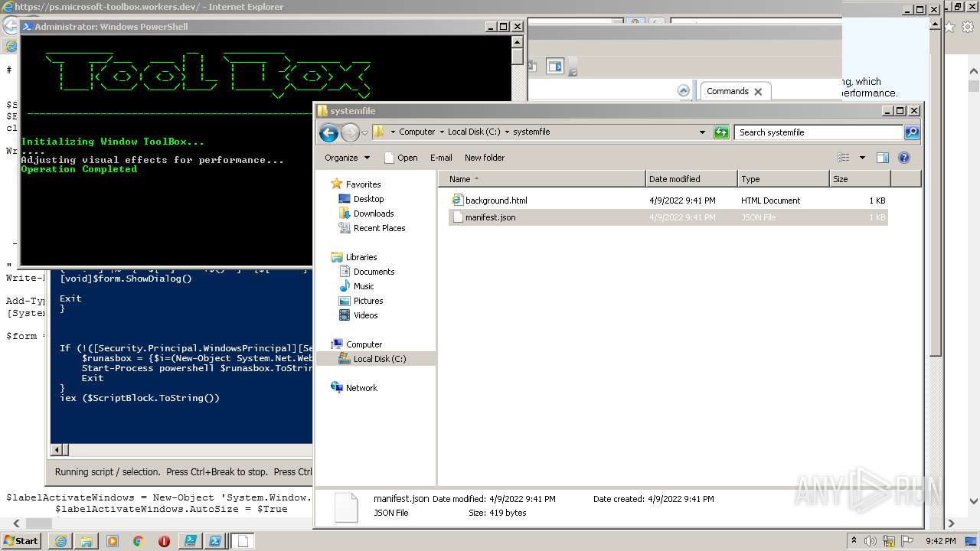Click the Show Command Add-on icon in ISE toolbar
This screenshot has height=551, width=980.
click(555, 67)
